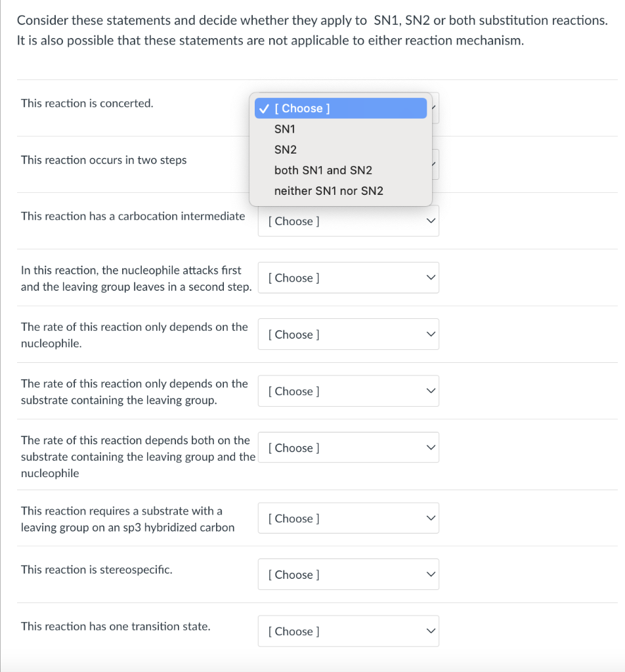Viewport: 625px width, 672px height.
Task: Open dropdown for carbocation intermediate statement
Action: [349, 221]
